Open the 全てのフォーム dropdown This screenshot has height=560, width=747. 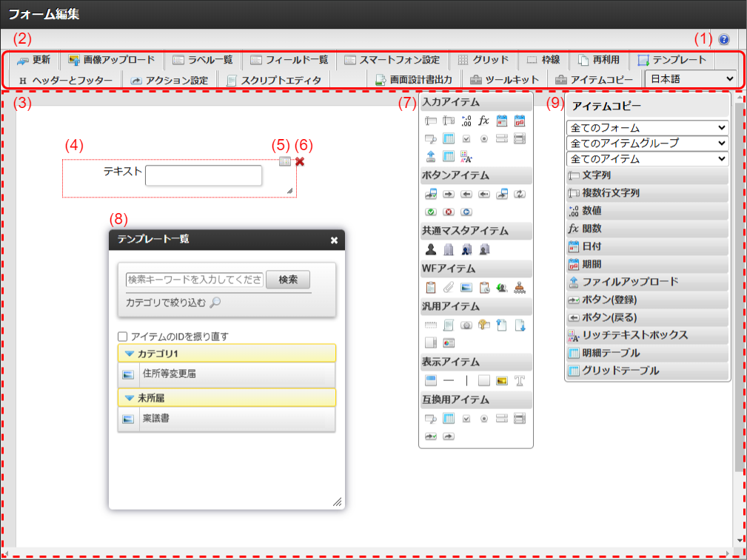[x=646, y=127]
